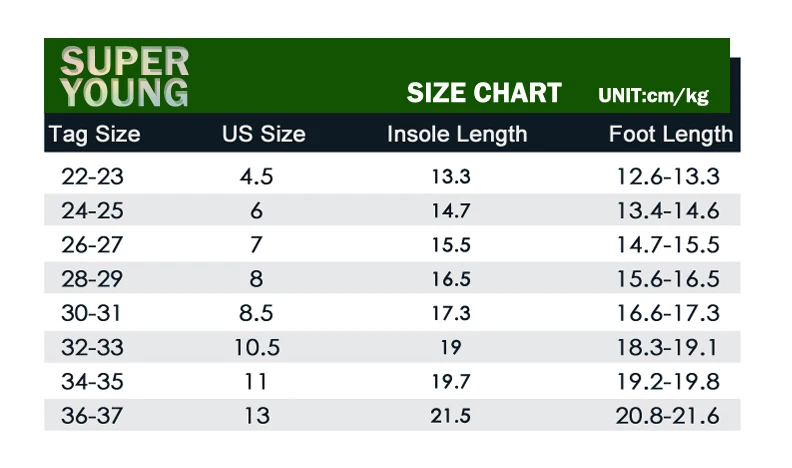Click insole length 16.5 cell
Screen dimensions: 792x468
[451, 279]
